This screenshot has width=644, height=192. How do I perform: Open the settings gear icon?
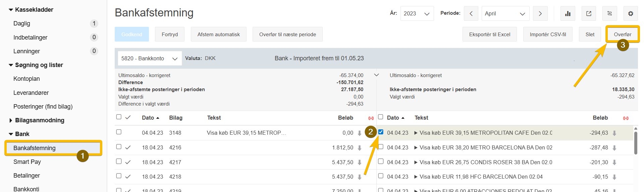coord(631,13)
